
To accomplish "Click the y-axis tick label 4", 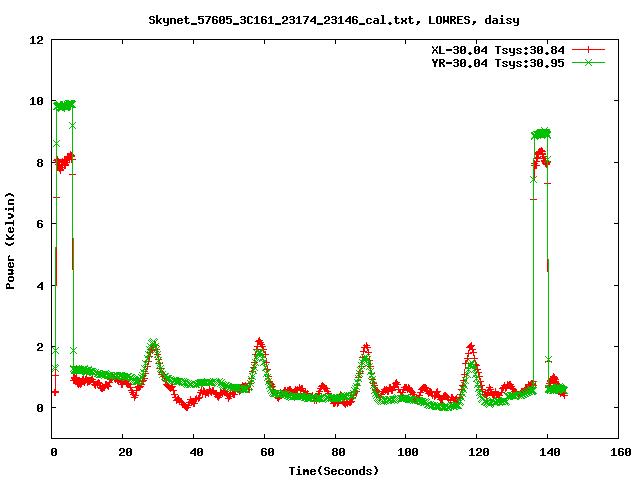I will (x=40, y=286).
